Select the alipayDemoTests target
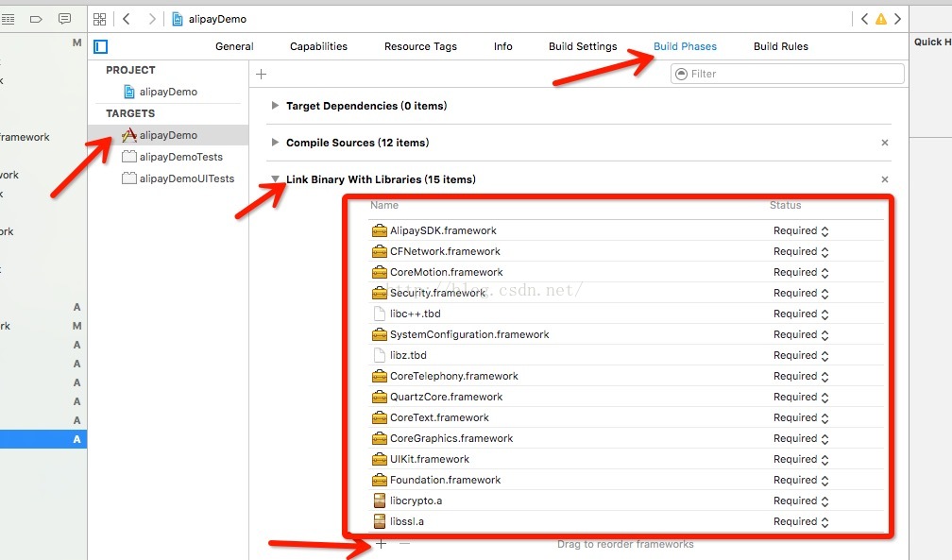This screenshot has height=560, width=952. [180, 157]
